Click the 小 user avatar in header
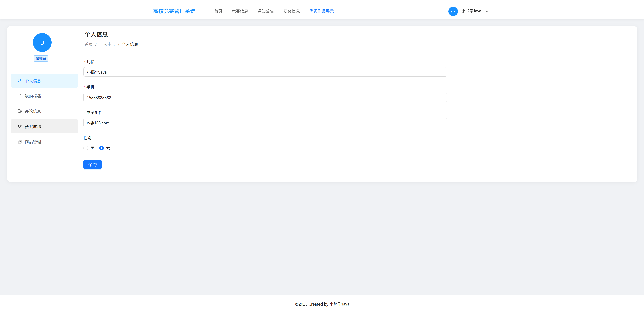 tap(453, 11)
